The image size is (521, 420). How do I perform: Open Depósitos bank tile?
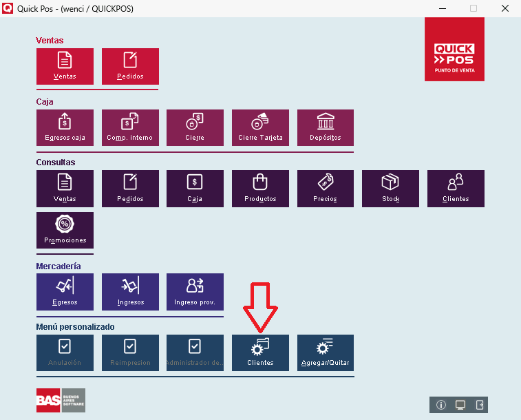click(326, 127)
